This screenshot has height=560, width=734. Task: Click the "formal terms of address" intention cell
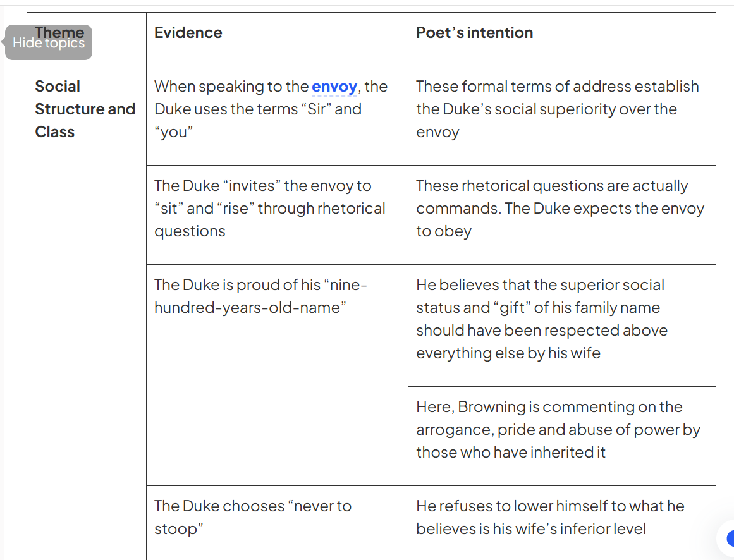[x=557, y=109]
